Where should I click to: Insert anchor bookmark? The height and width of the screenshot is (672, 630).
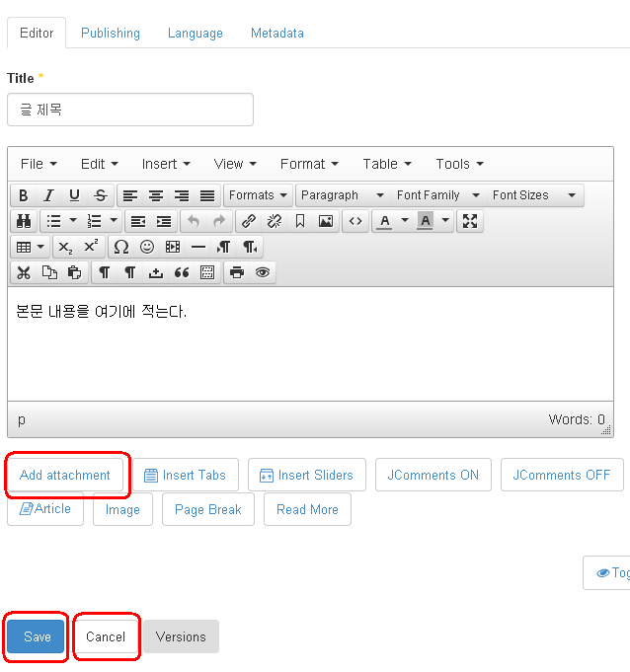pyautogui.click(x=300, y=221)
